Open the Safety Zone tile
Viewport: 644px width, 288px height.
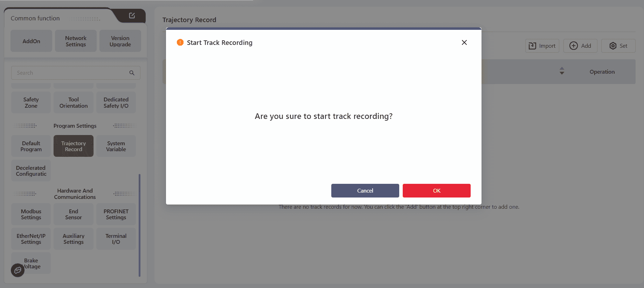[x=31, y=102]
